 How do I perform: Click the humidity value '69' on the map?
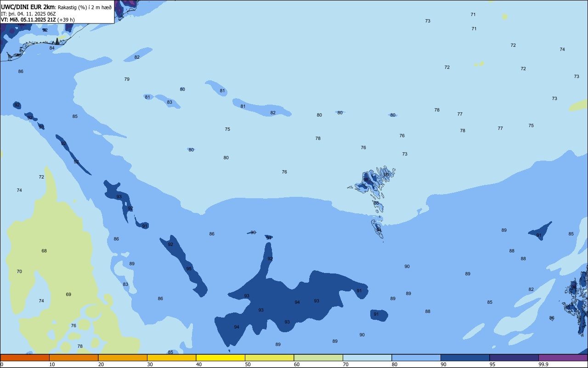click(68, 295)
